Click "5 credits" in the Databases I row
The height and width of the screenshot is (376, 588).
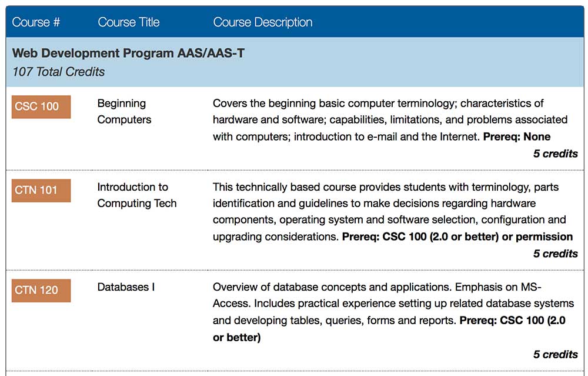(x=555, y=354)
